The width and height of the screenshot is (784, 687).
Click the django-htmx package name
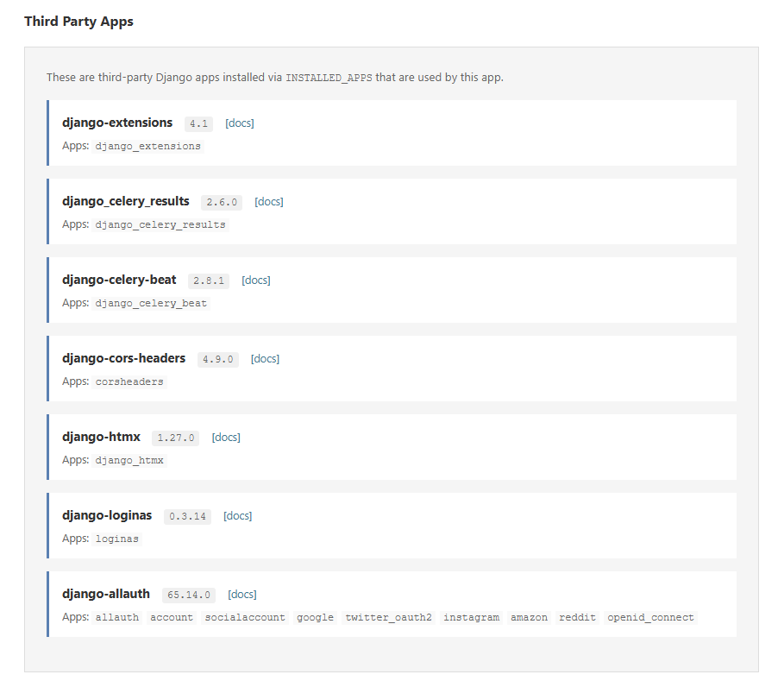pyautogui.click(x=101, y=437)
